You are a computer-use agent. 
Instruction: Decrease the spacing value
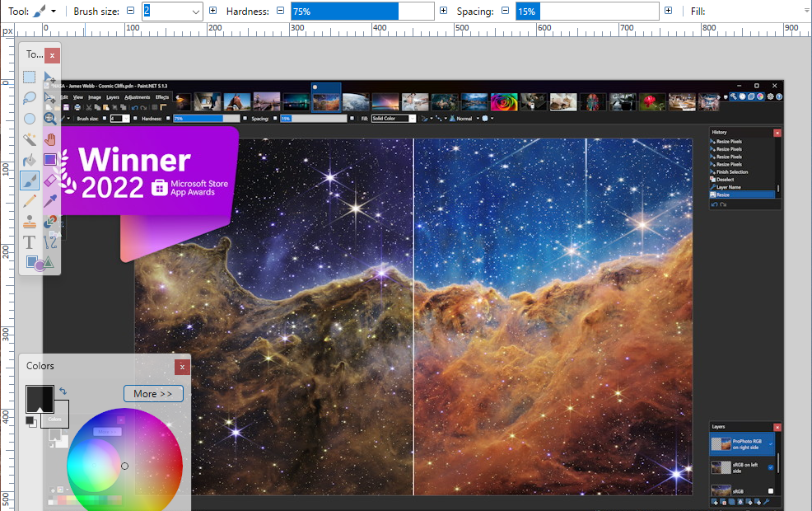tap(505, 11)
